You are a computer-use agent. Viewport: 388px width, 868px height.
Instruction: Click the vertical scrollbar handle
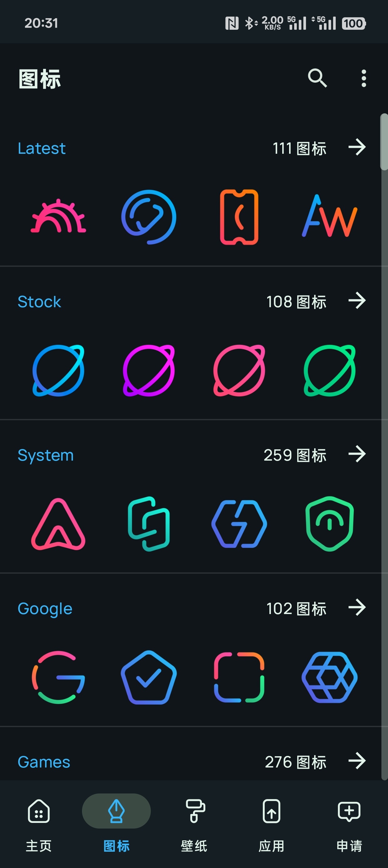coord(384,142)
